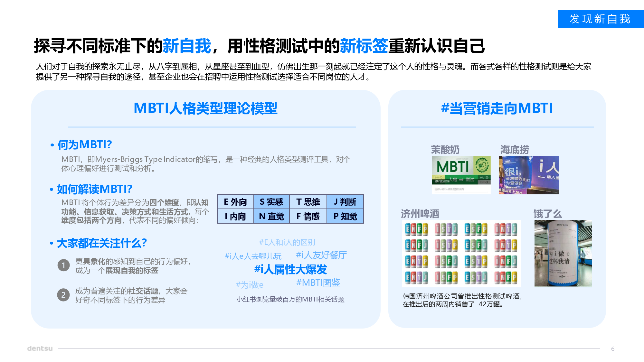Click the heading MBTI人格类型理论模型
Image resolution: width=644 pixels, height=362 pixels.
coord(205,108)
